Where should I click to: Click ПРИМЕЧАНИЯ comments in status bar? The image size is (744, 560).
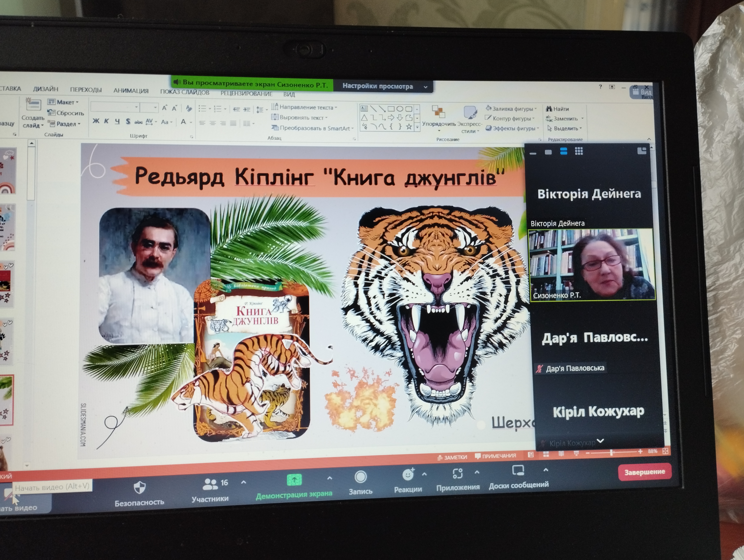495,456
